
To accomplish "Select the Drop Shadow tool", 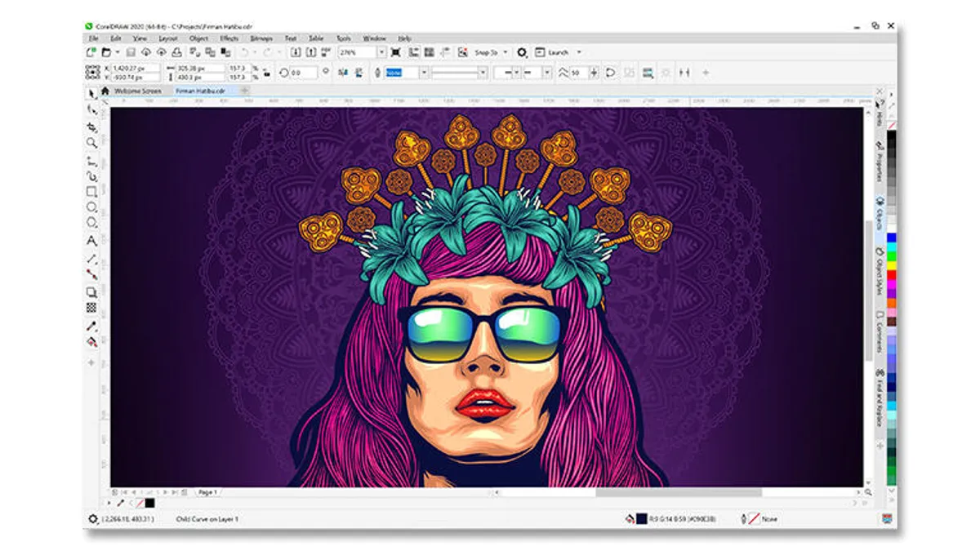I will point(91,291).
